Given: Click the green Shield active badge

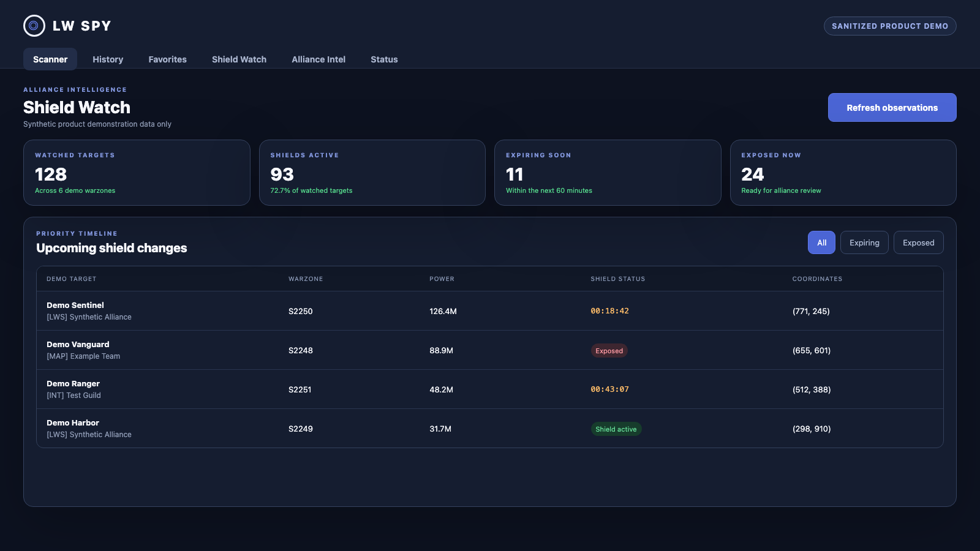Looking at the screenshot, I should point(616,429).
